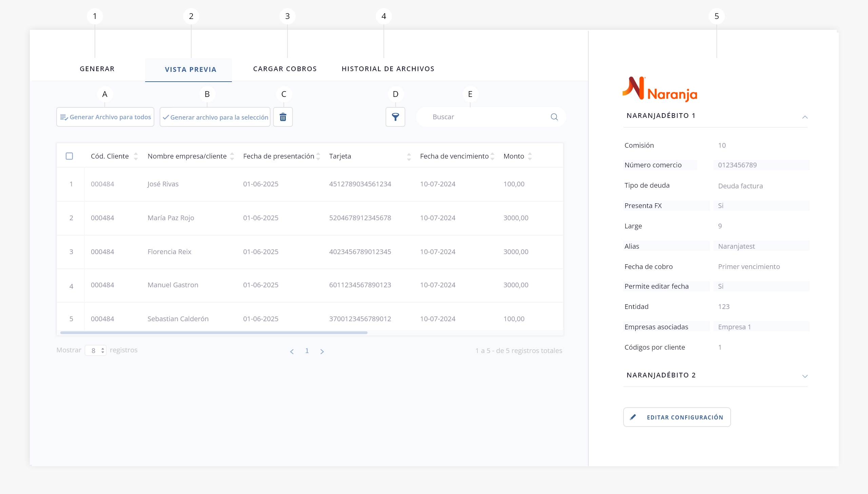Screen dimensions: 868x494
Task: Click the magnifier search icon
Action: point(554,117)
